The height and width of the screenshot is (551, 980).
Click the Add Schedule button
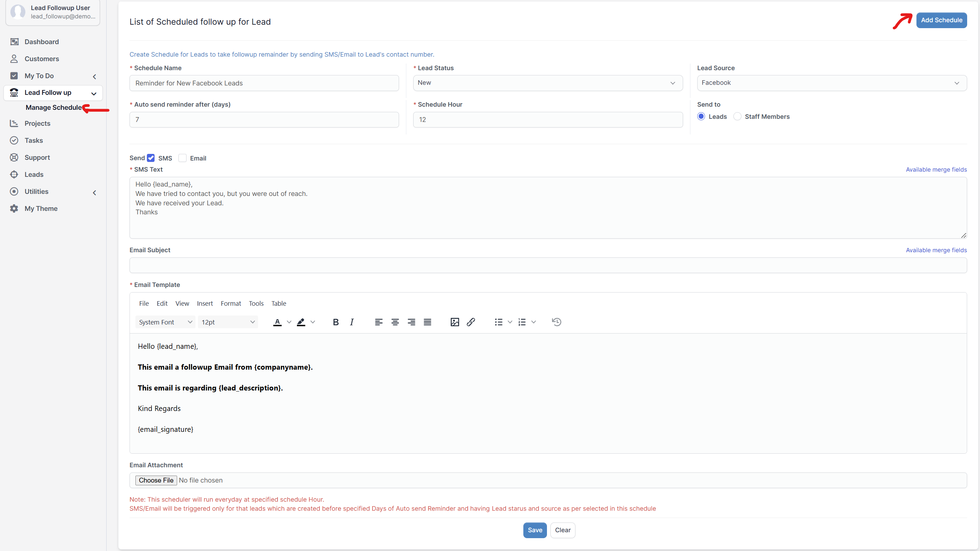coord(940,19)
